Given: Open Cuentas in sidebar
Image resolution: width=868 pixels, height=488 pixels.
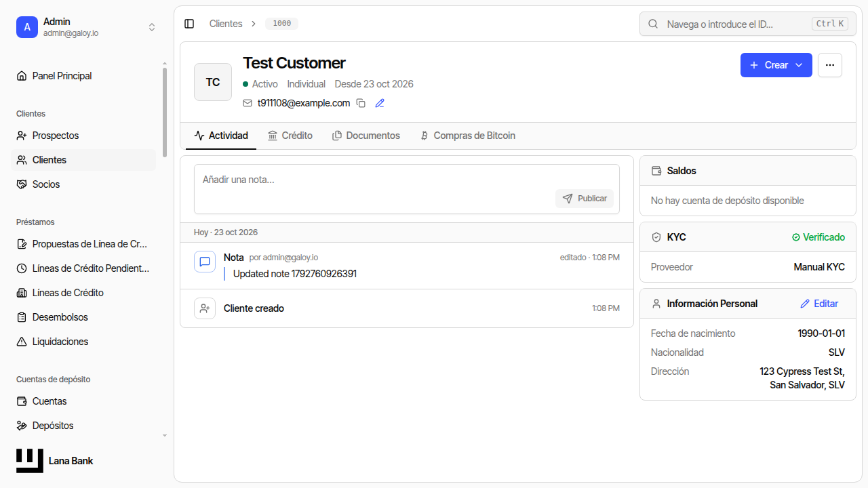Looking at the screenshot, I should point(84,401).
